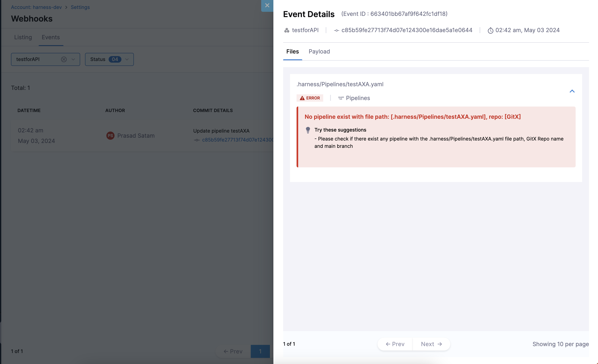Switch to the Payload tab
The image size is (598, 364).
[319, 51]
